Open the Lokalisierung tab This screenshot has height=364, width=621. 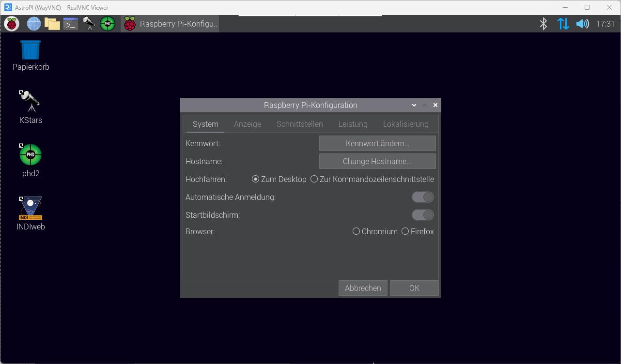[405, 124]
